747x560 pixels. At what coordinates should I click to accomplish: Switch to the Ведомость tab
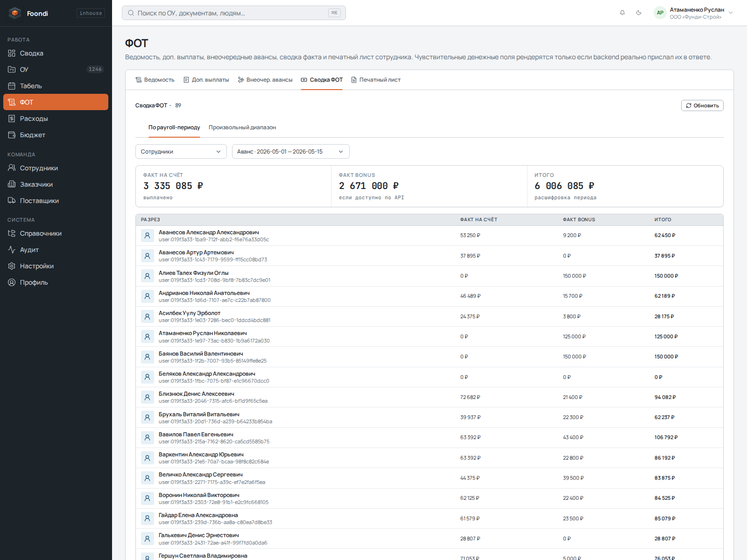click(155, 80)
